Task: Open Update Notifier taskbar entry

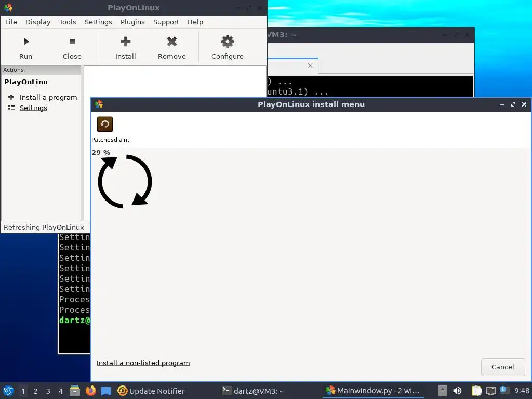Action: (x=151, y=391)
